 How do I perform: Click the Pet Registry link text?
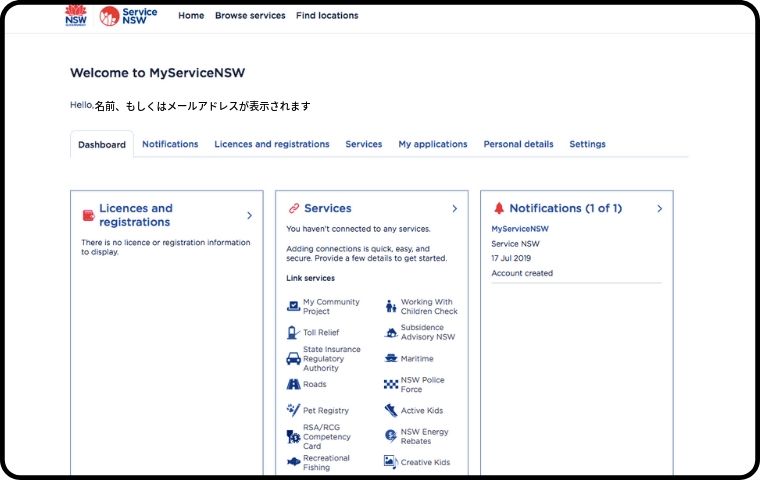[326, 411]
